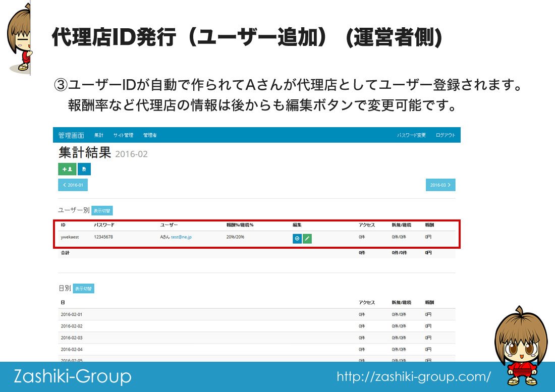555x392 pixels.
Task: Click the green add user icon button
Action: [67, 169]
